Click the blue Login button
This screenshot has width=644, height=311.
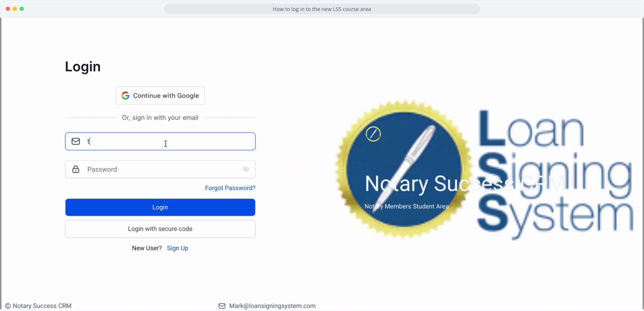click(x=160, y=207)
